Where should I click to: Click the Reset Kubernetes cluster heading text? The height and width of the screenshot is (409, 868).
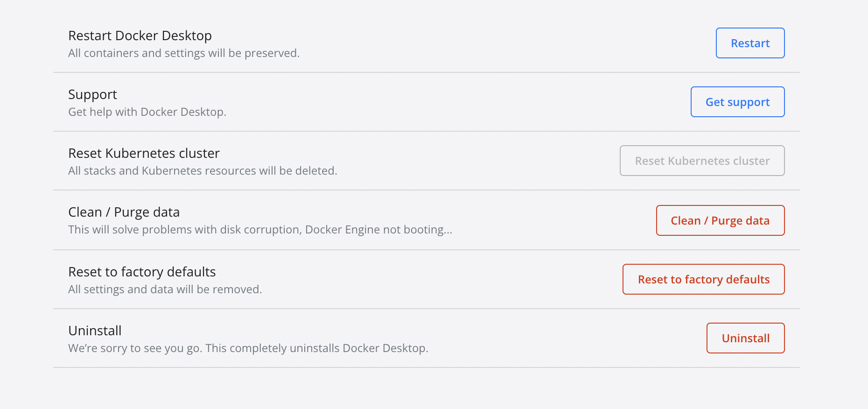[x=144, y=154]
